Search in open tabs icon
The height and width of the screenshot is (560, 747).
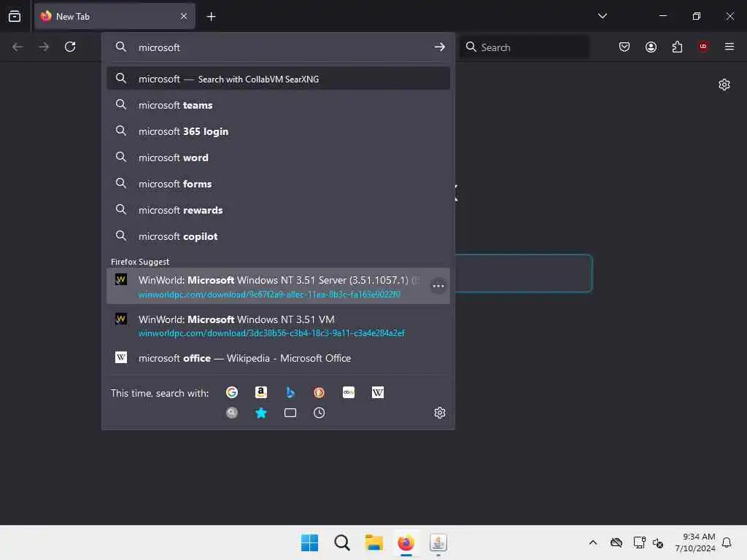290,413
